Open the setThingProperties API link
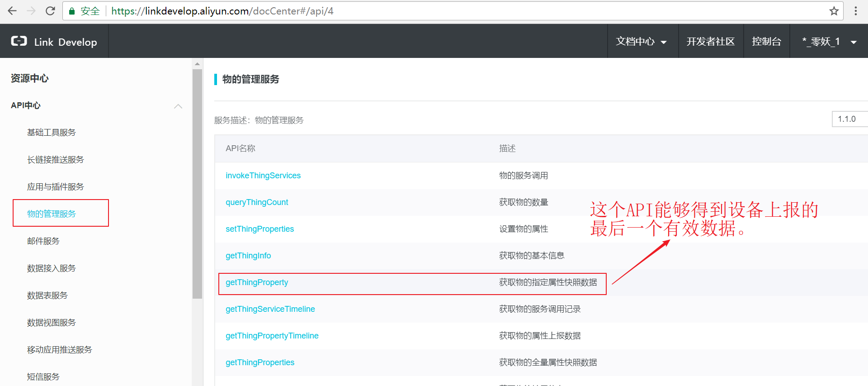The height and width of the screenshot is (386, 868). point(260,229)
